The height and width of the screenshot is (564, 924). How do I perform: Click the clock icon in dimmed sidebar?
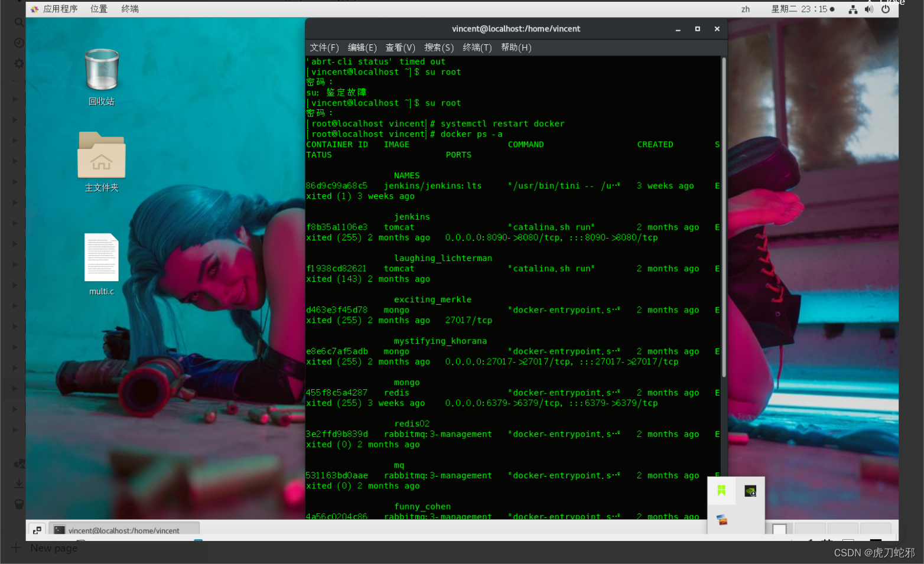[19, 43]
